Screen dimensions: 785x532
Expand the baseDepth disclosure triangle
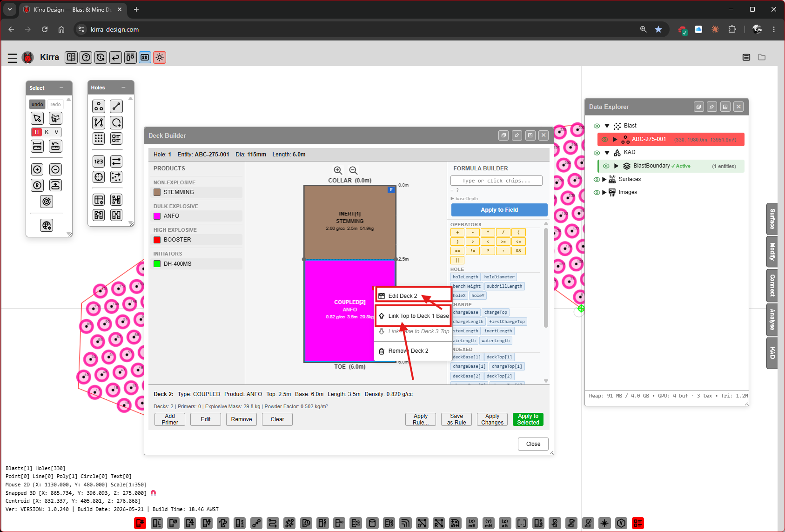point(452,199)
